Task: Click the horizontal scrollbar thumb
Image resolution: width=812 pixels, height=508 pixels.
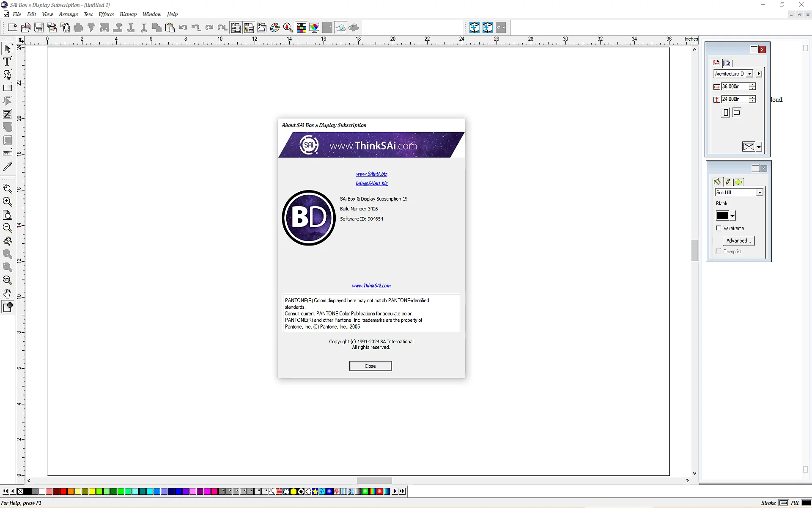Action: coord(375,481)
